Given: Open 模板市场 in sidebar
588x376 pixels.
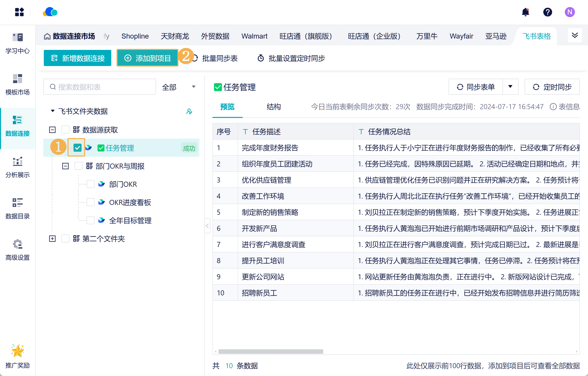Looking at the screenshot, I should (17, 85).
